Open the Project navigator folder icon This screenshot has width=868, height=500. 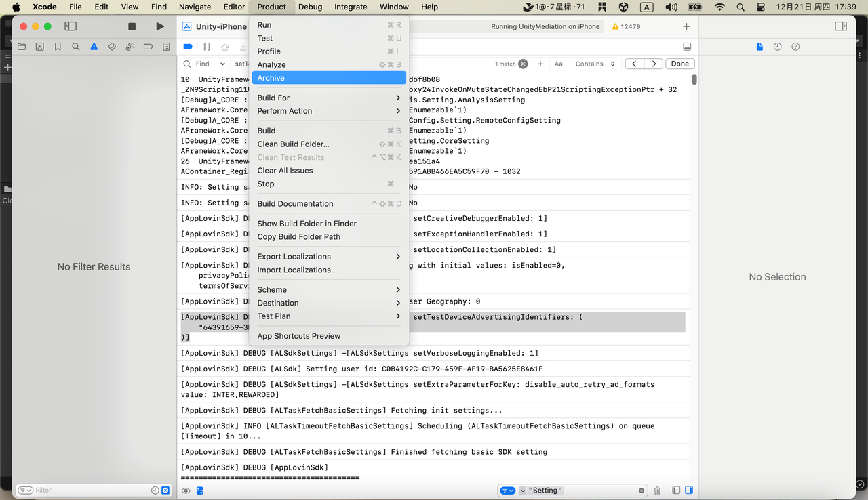[x=22, y=47]
